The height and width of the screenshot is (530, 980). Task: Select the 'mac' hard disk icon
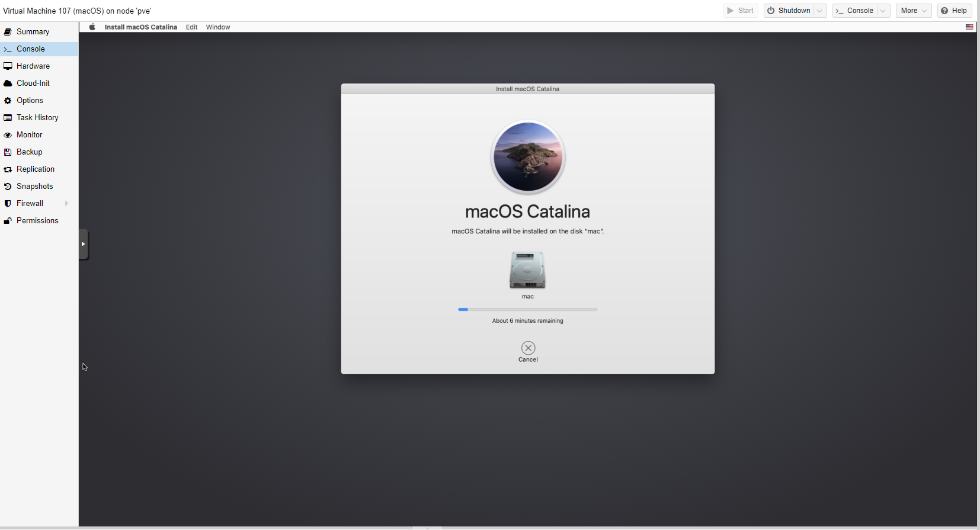(527, 270)
